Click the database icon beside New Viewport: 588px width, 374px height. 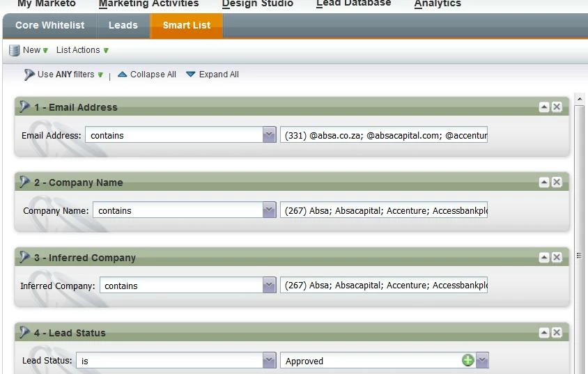14,50
